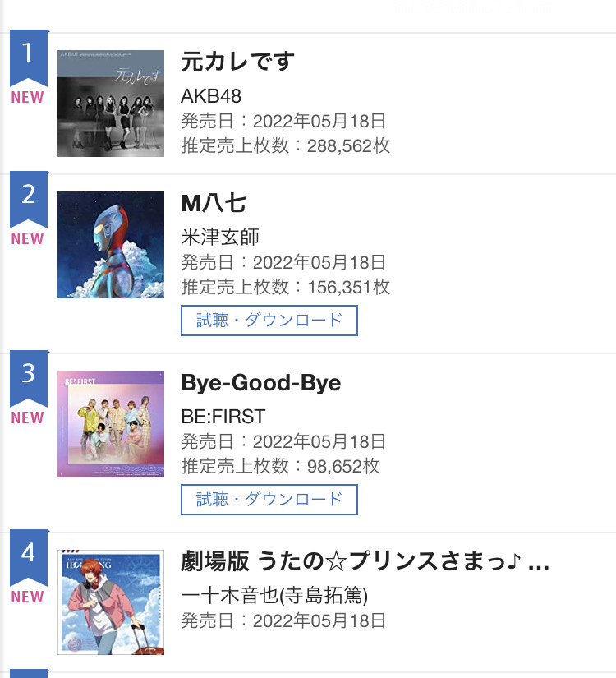
Task: Select the artist name AKB48
Action: pos(211,96)
